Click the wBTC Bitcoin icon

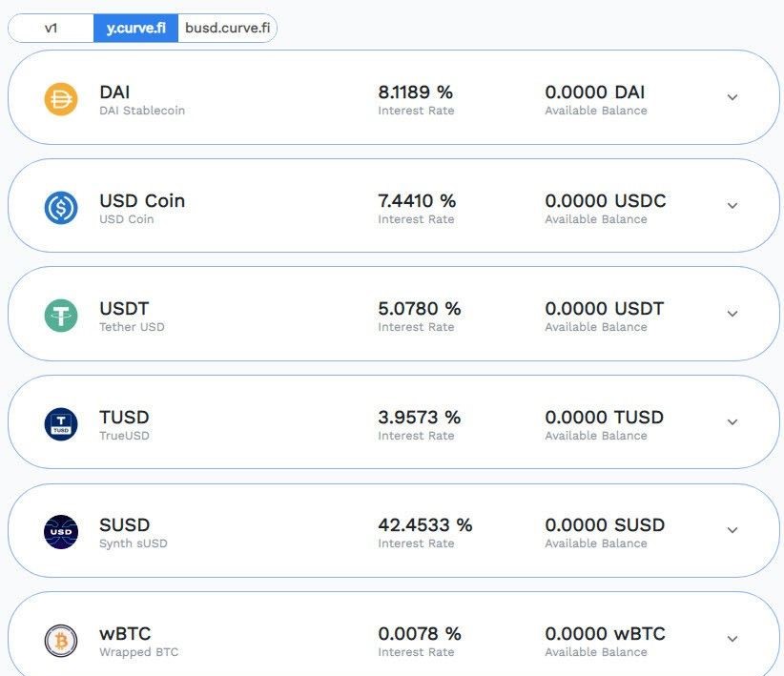(61, 641)
